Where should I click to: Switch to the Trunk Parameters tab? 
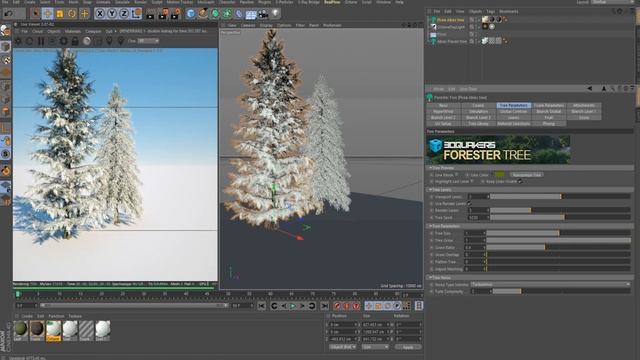pos(549,105)
